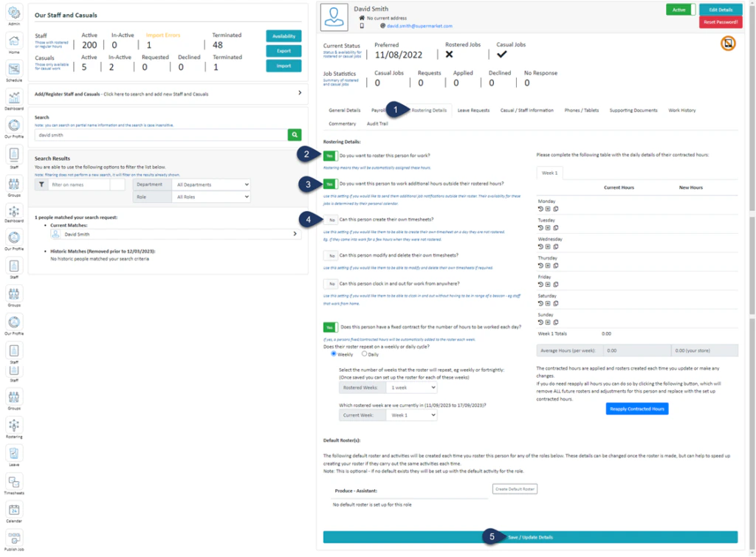Click the red Reset Password button

721,22
